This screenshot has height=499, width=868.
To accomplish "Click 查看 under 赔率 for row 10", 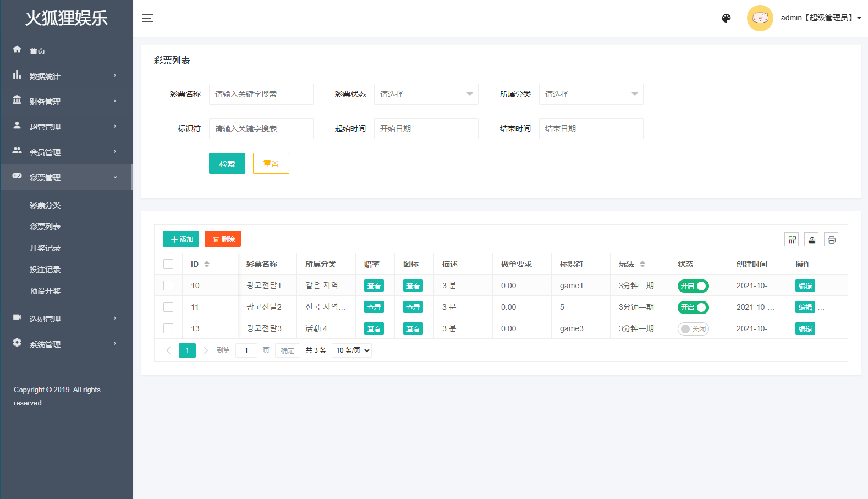I will 374,286.
